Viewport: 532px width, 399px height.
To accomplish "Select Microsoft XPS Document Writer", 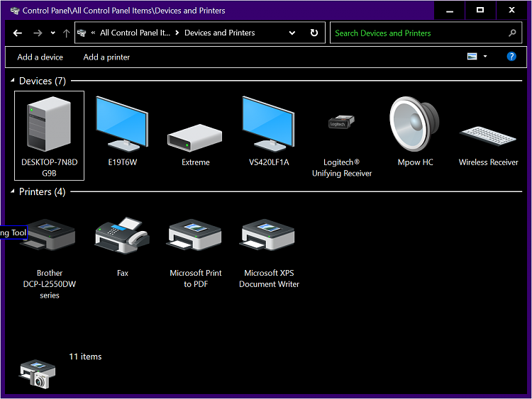I will [x=268, y=237].
